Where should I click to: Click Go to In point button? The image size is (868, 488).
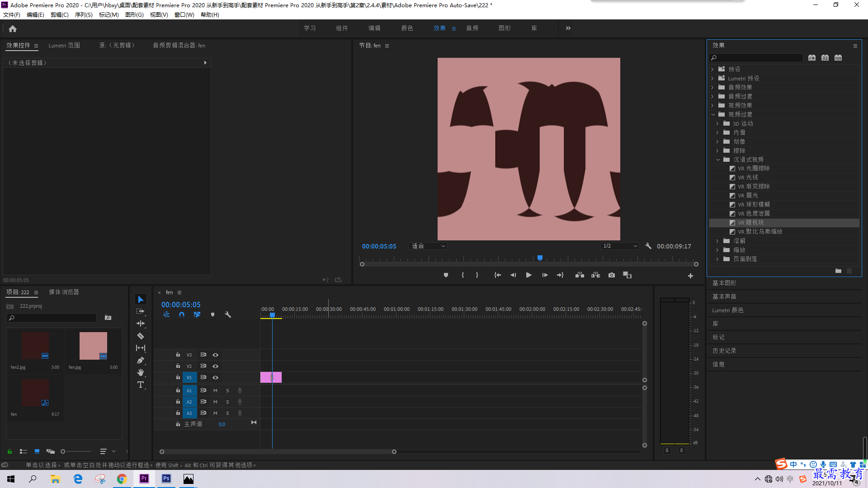point(497,275)
